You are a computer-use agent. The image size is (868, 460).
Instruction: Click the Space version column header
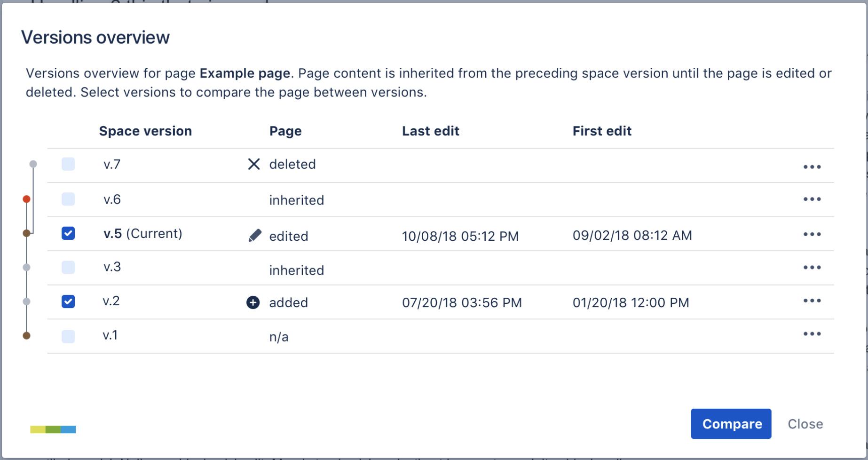pyautogui.click(x=145, y=131)
